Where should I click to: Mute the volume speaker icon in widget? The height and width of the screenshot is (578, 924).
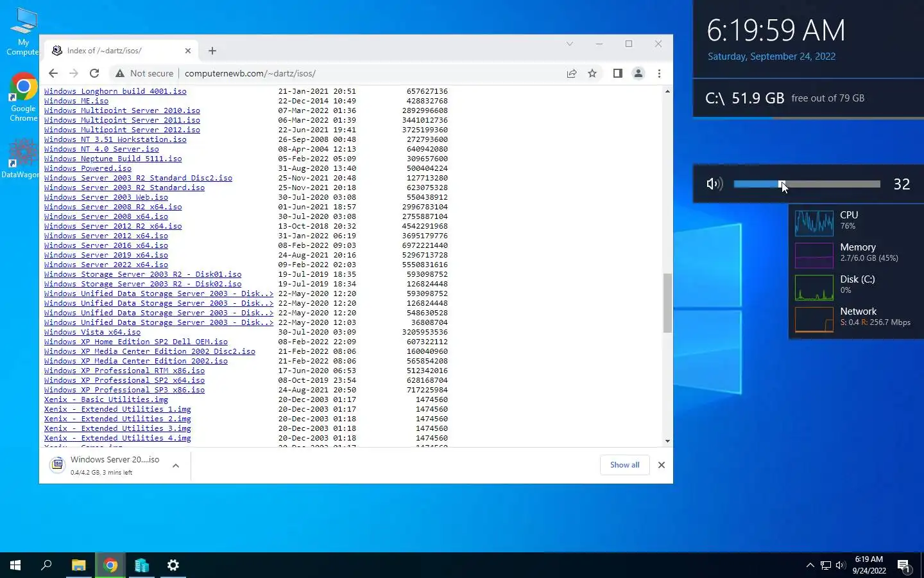[x=714, y=184]
